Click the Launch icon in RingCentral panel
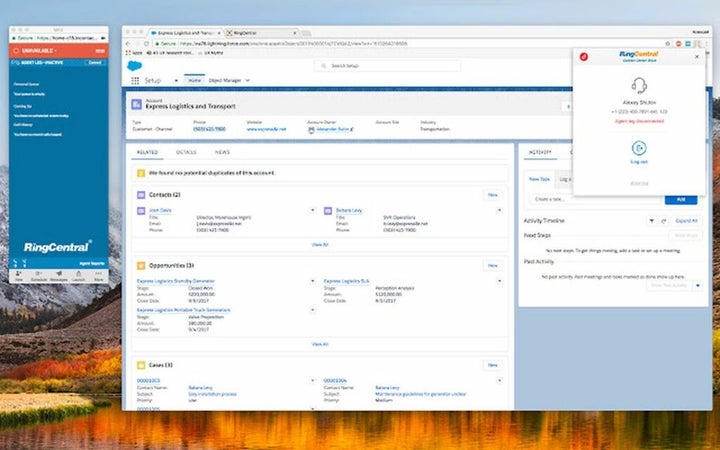 (x=79, y=276)
